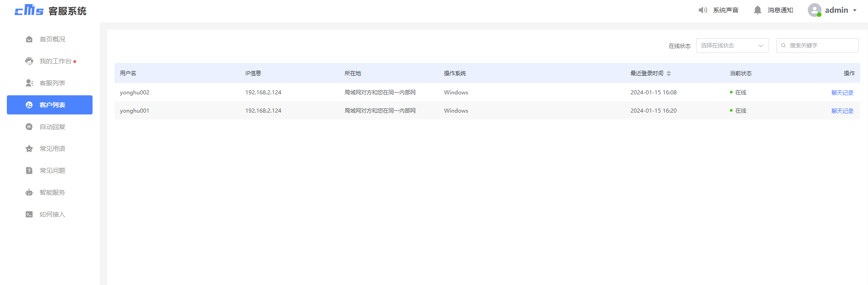Click the 常见用语 star icon
Screen dimensions: 868x285
click(x=29, y=149)
